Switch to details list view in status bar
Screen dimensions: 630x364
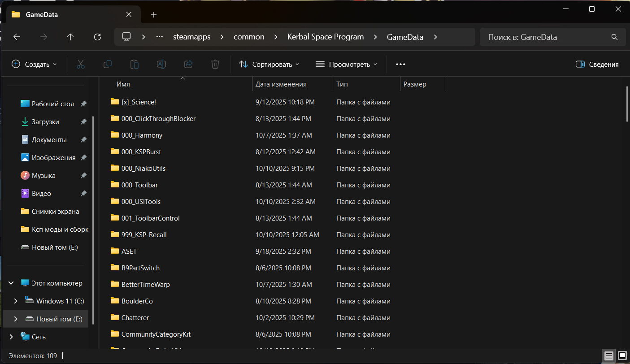point(609,356)
